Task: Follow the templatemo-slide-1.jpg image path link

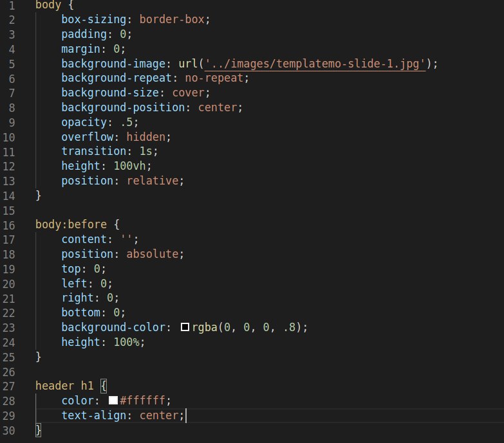Action: click(x=315, y=64)
